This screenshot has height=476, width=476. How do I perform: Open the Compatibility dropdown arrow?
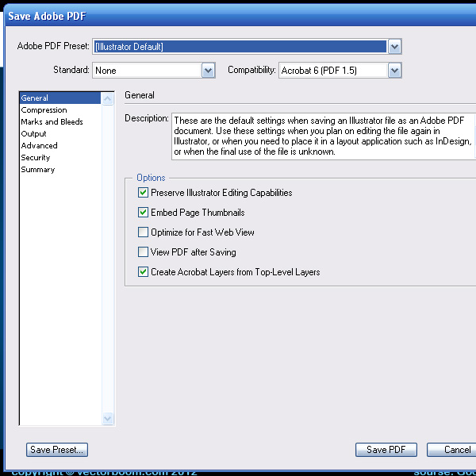394,71
